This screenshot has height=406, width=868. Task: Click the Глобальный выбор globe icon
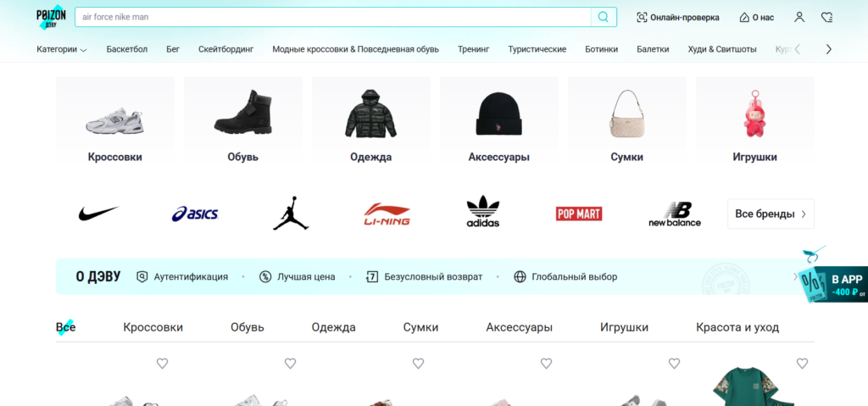(520, 276)
